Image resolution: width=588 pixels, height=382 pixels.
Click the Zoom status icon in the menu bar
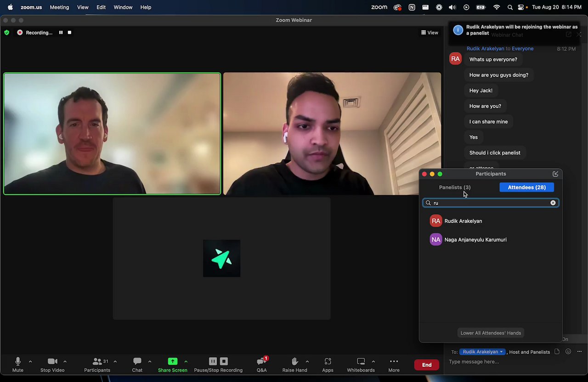[379, 7]
